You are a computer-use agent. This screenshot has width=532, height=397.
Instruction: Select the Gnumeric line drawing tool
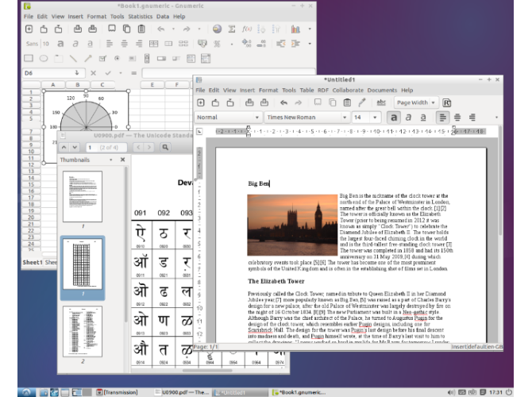(x=73, y=59)
